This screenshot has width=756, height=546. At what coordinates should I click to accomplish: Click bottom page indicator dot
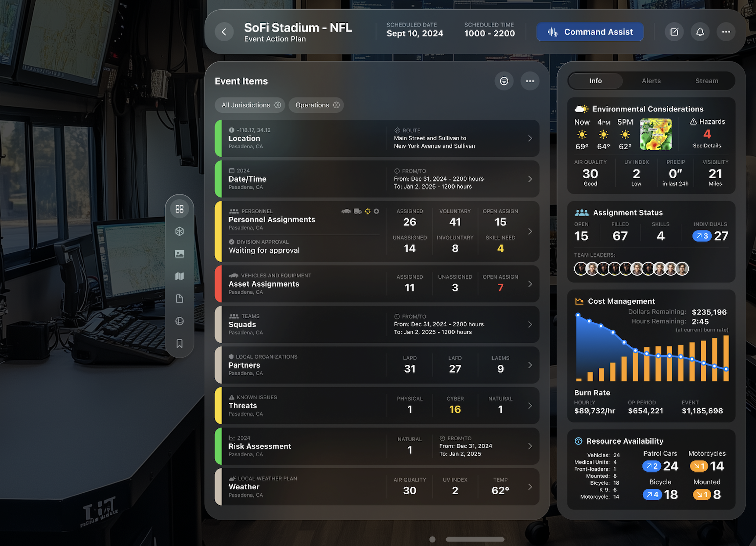[x=432, y=539]
